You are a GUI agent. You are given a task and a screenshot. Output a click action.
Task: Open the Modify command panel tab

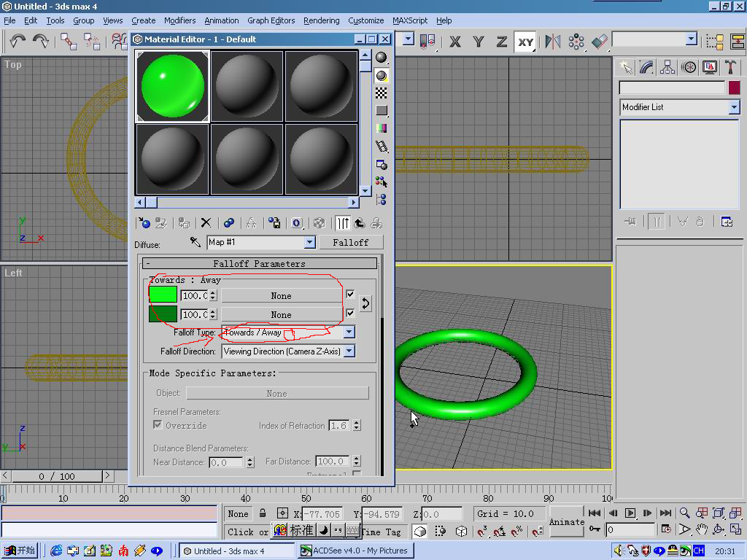[x=646, y=68]
